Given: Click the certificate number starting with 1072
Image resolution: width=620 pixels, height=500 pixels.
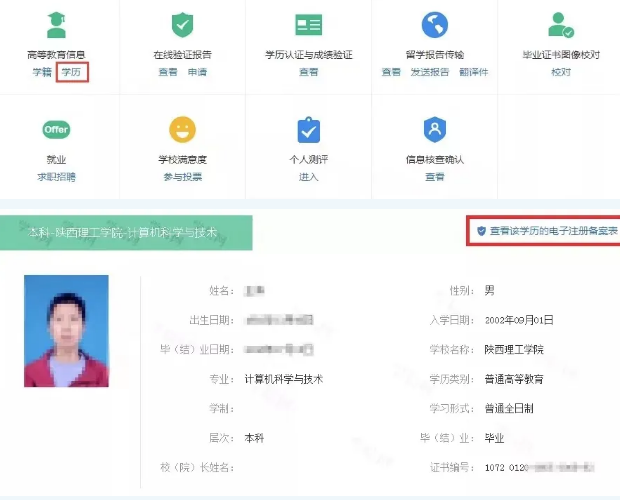Looking at the screenshot, I should (539, 468).
